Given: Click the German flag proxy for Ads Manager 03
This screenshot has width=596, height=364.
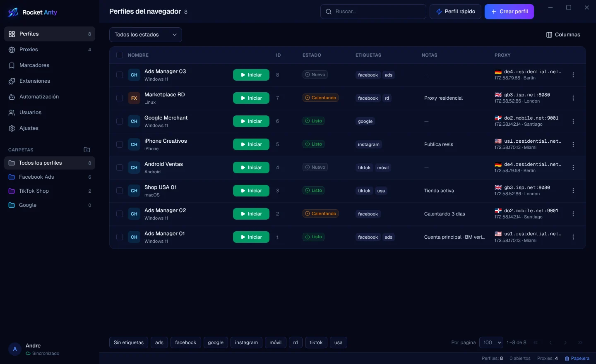Looking at the screenshot, I should pos(498,72).
